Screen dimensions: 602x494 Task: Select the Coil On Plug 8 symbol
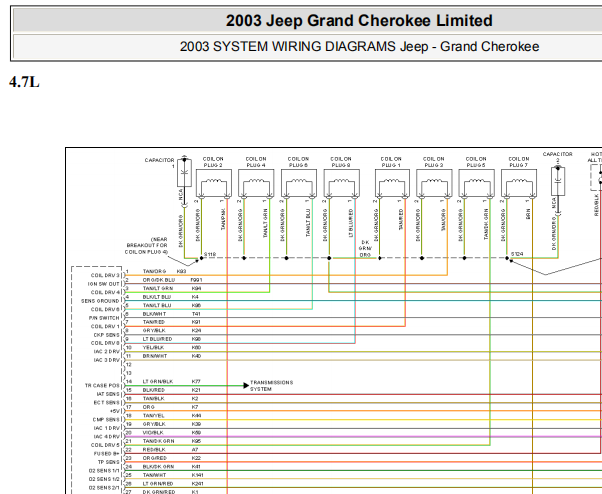(x=341, y=184)
